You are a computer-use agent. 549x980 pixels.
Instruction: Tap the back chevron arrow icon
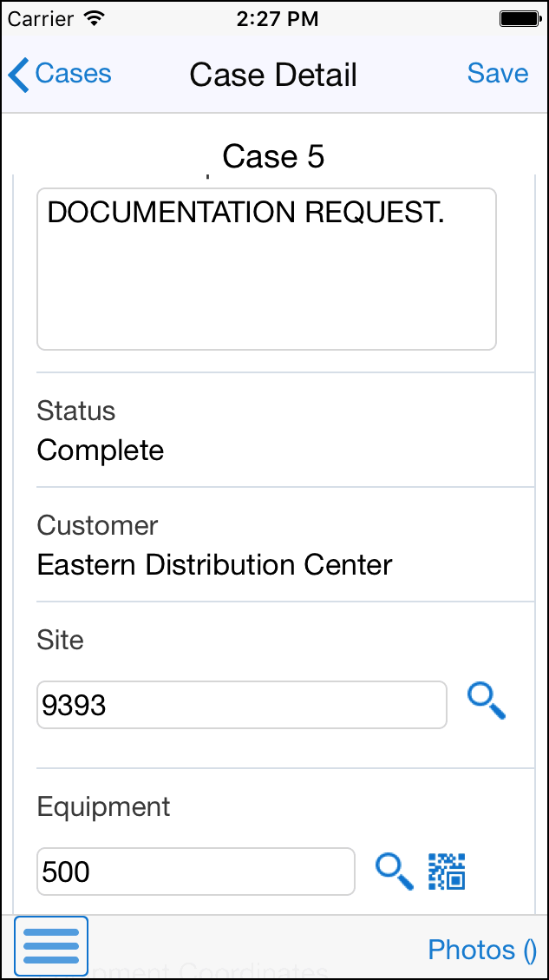[18, 75]
